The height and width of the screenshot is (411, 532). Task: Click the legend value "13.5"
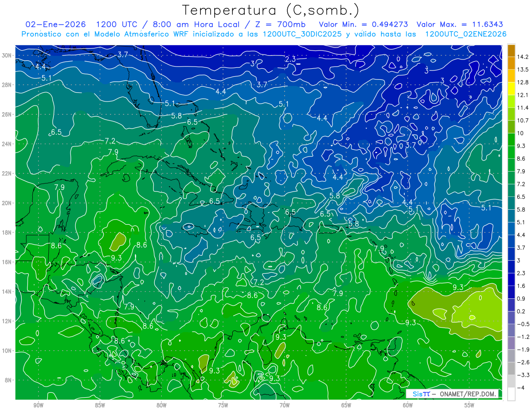[x=523, y=70]
